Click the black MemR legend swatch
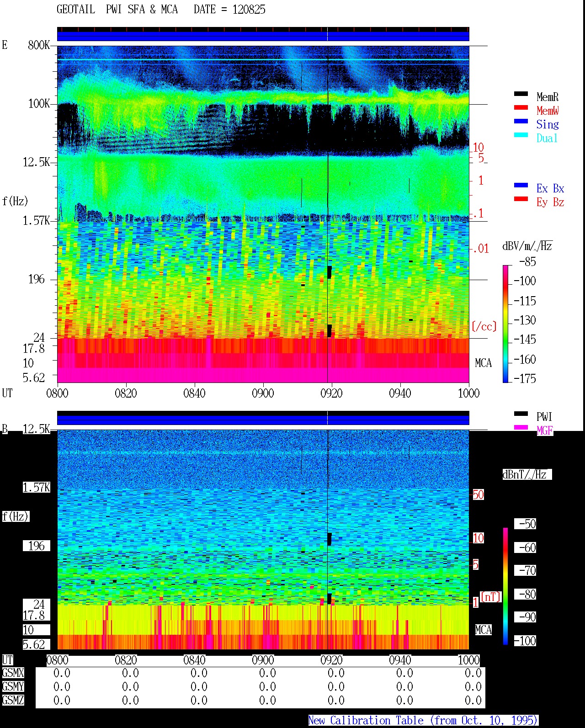The image size is (585, 728). click(x=521, y=94)
